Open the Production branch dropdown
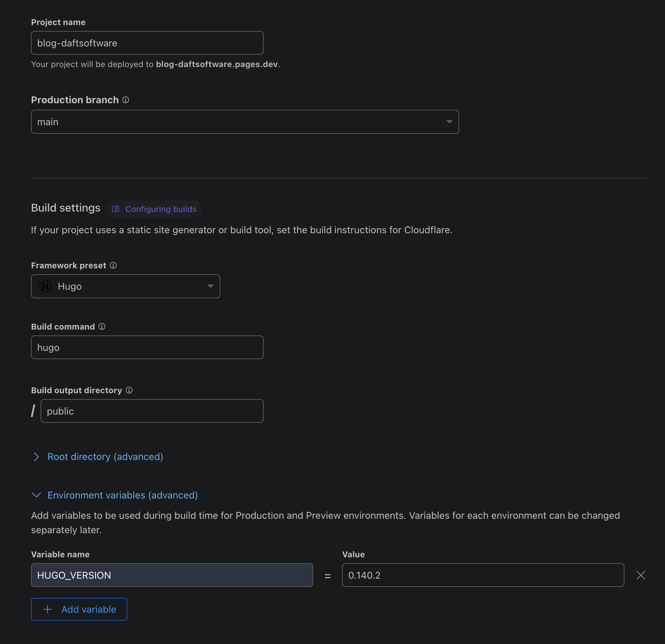This screenshot has height=644, width=665. click(x=245, y=121)
